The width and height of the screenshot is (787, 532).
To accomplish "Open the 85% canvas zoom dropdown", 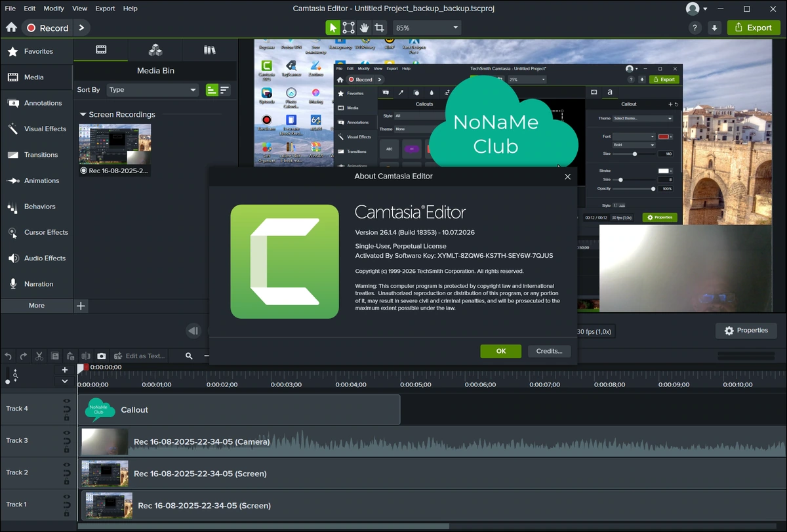I will [x=428, y=28].
